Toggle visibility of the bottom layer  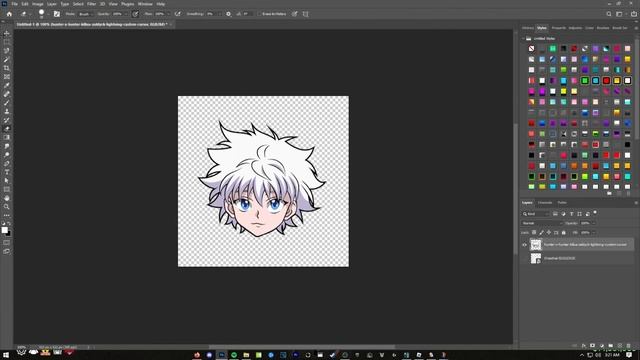pyautogui.click(x=524, y=258)
